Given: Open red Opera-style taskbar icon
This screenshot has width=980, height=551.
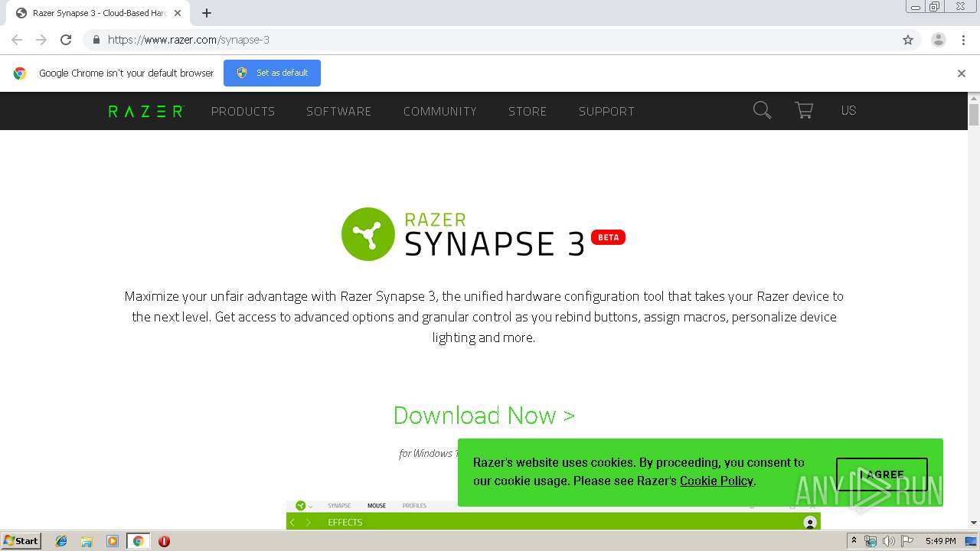Looking at the screenshot, I should tap(164, 541).
